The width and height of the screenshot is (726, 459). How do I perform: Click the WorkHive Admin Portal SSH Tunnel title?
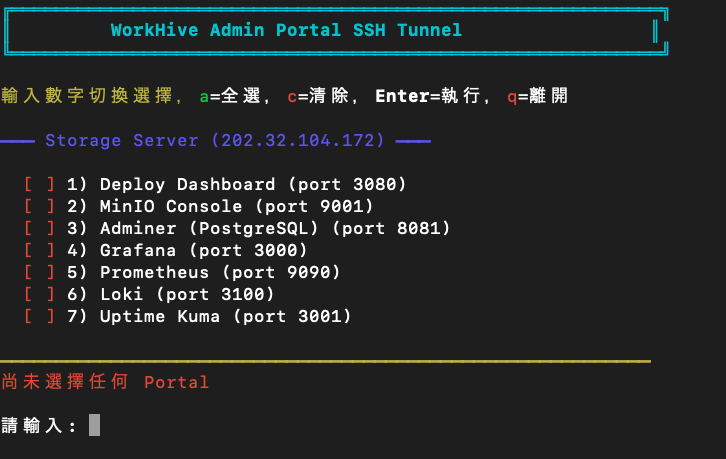tap(286, 30)
